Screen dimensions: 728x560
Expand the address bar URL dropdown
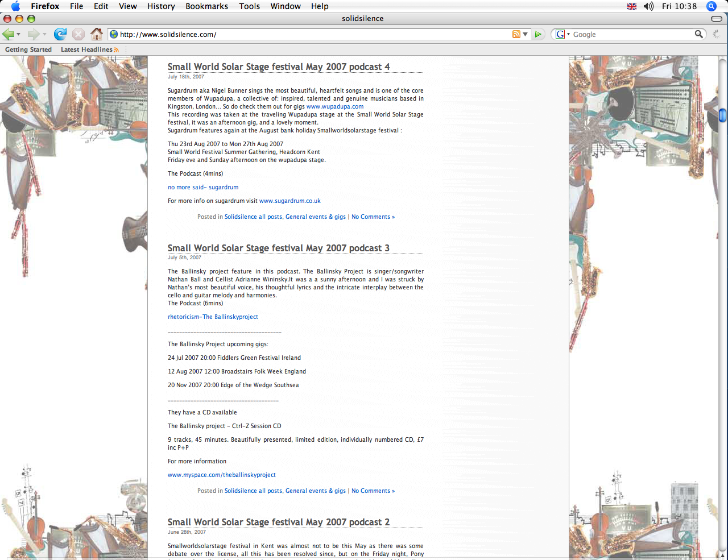[526, 34]
